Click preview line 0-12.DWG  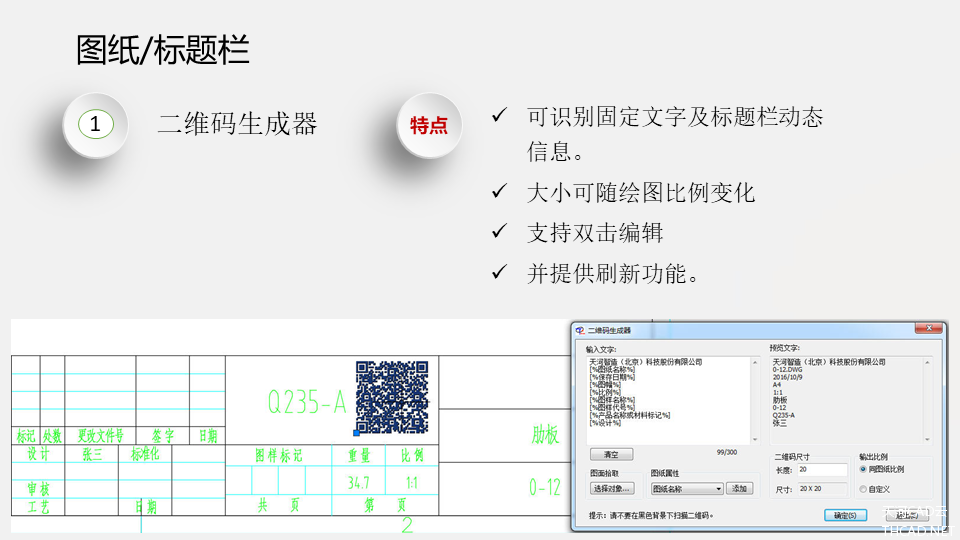coord(787,370)
